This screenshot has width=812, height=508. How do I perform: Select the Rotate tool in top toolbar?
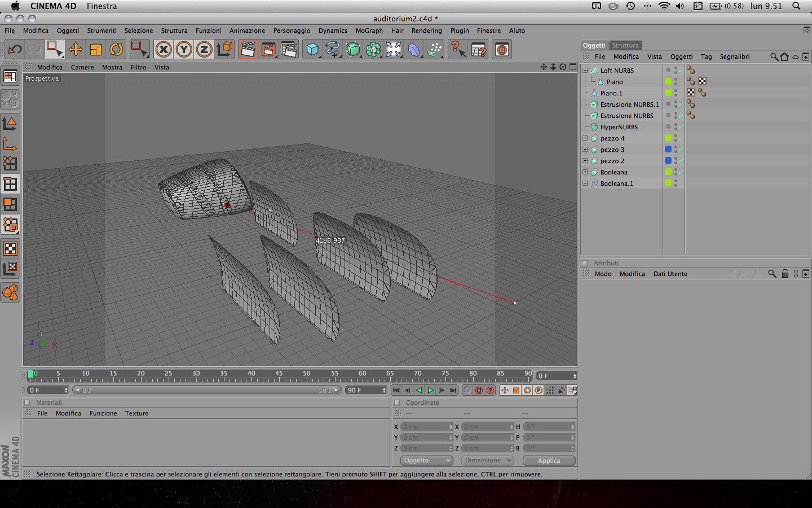tap(116, 50)
